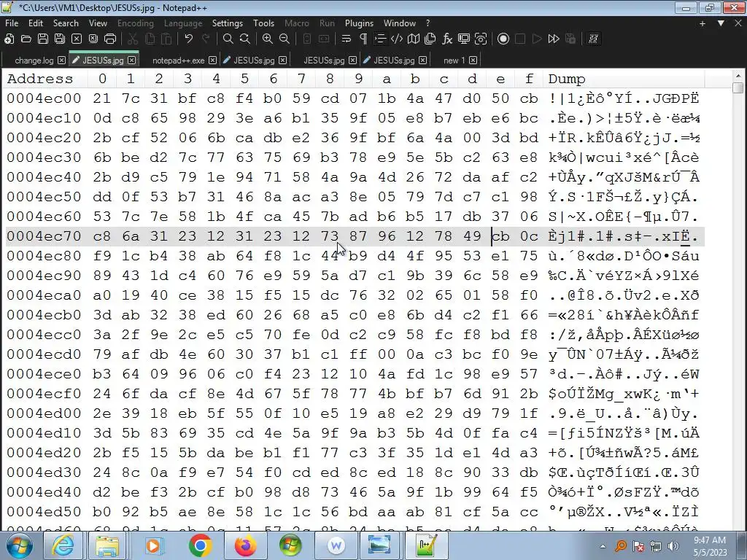Zoom in with the plus magnifier icon

tap(267, 39)
